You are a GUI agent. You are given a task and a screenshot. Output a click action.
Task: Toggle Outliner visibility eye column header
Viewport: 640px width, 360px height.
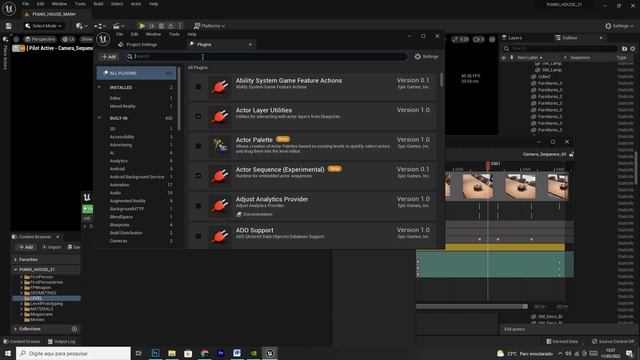click(504, 58)
